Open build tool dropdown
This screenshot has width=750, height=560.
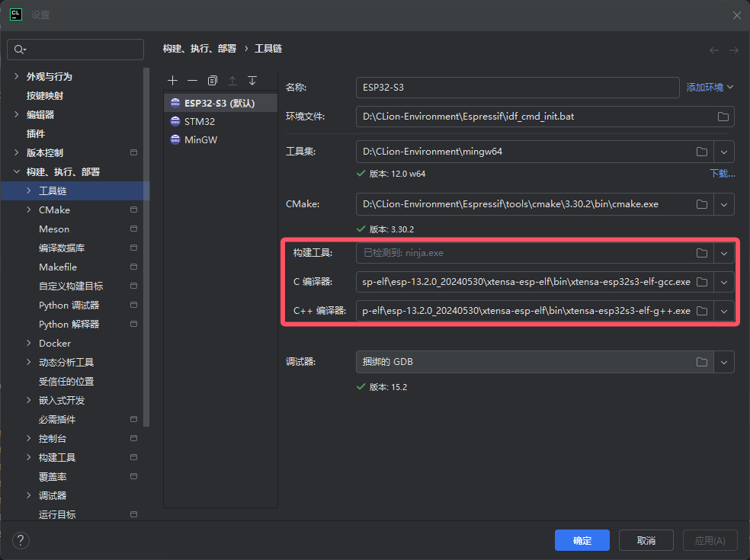tap(724, 254)
